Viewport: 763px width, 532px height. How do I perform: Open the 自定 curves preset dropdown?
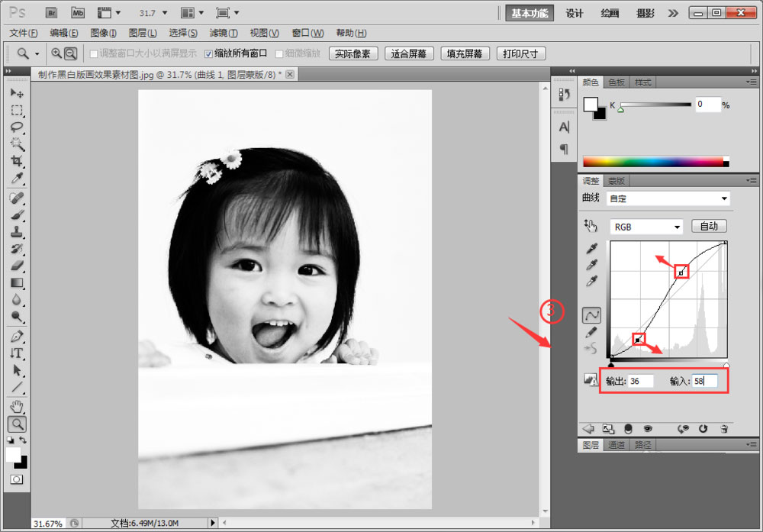[x=668, y=198]
